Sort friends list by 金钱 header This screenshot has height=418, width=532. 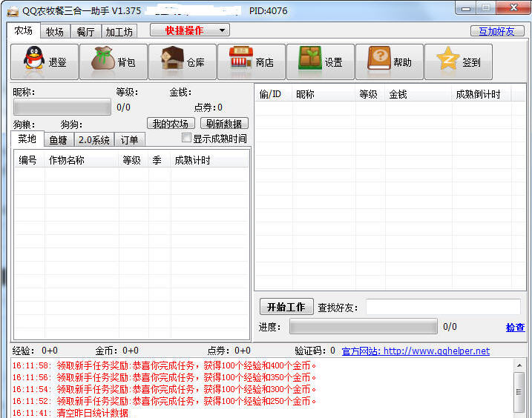418,94
